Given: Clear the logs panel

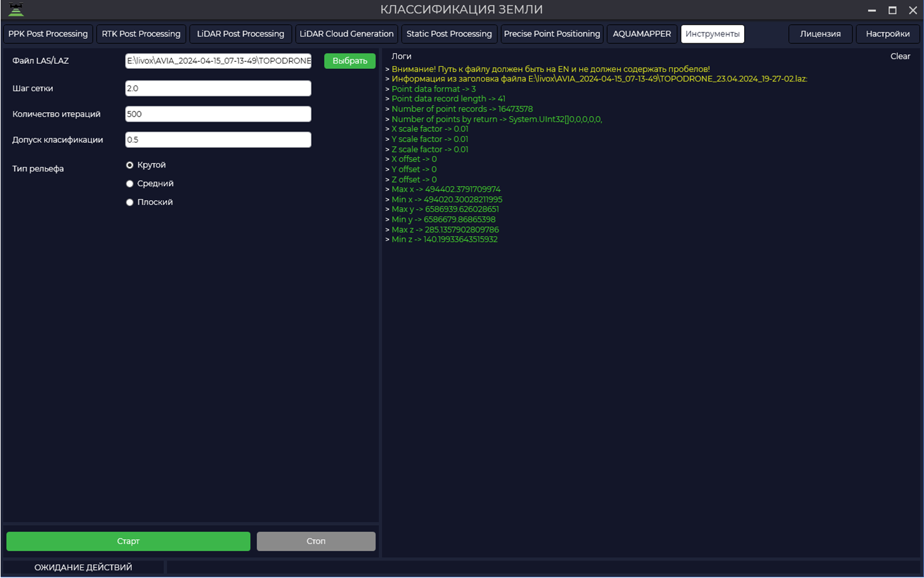Looking at the screenshot, I should pos(900,56).
